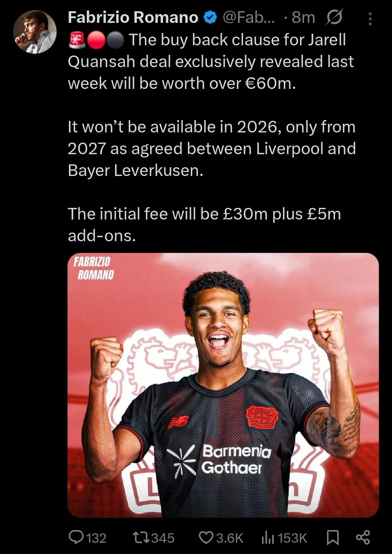
Task: Open the Quansah Leverkusen photo
Action: point(223,385)
